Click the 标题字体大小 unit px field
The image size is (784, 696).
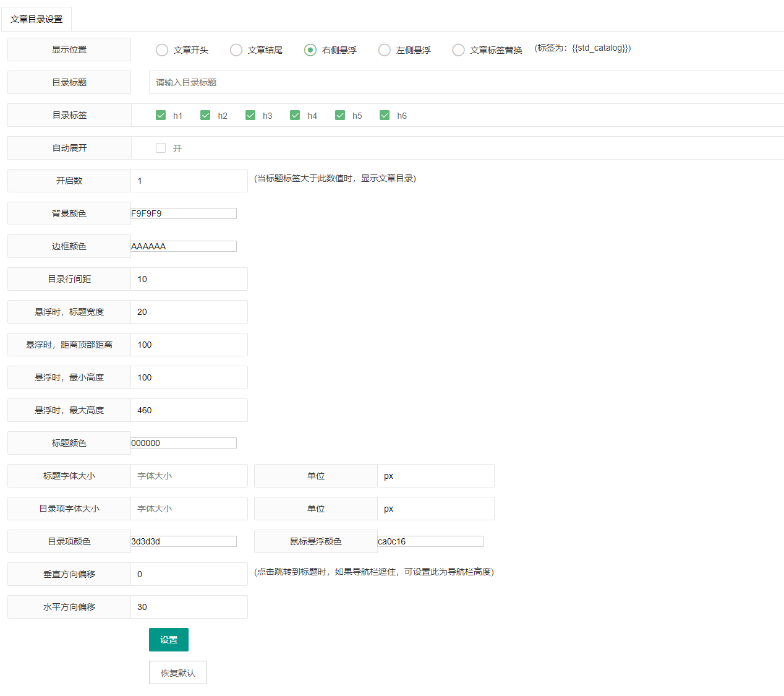tap(435, 476)
